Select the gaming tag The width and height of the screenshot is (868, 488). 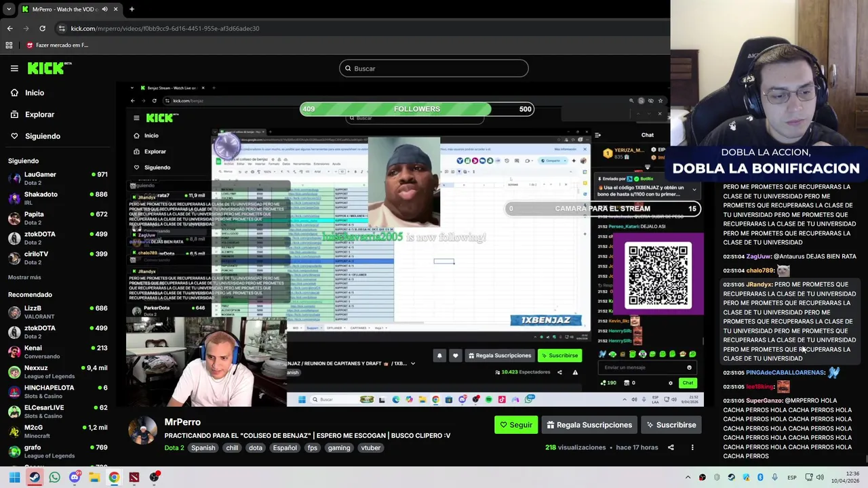point(339,448)
